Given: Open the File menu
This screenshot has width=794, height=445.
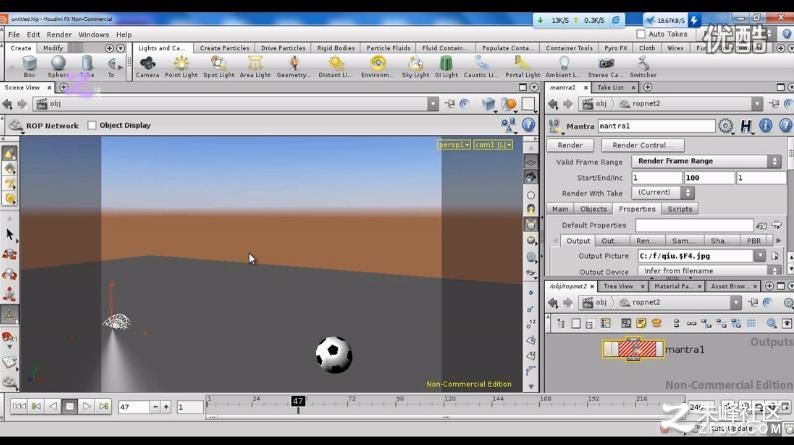Looking at the screenshot, I should 14,34.
